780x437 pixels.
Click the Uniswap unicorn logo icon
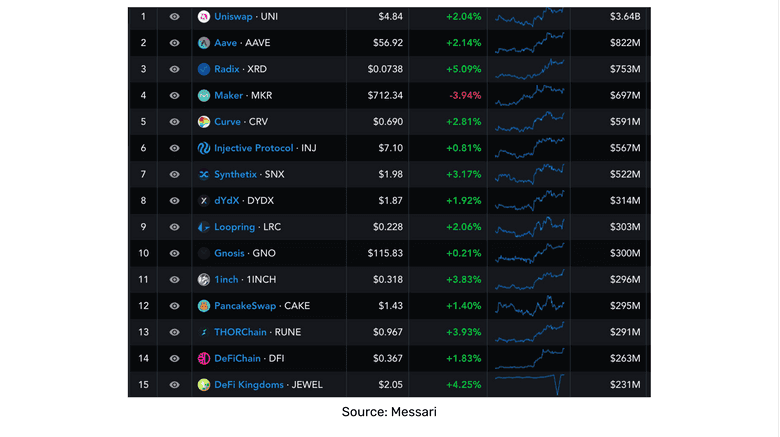point(204,17)
